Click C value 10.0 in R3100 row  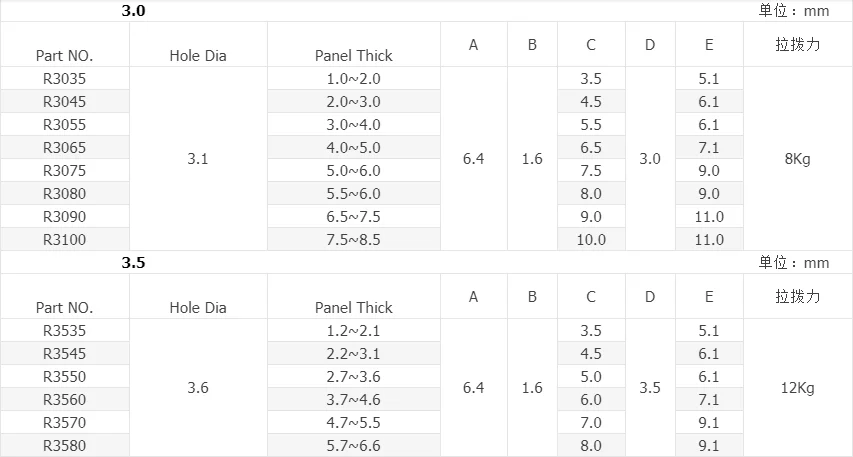pos(591,239)
